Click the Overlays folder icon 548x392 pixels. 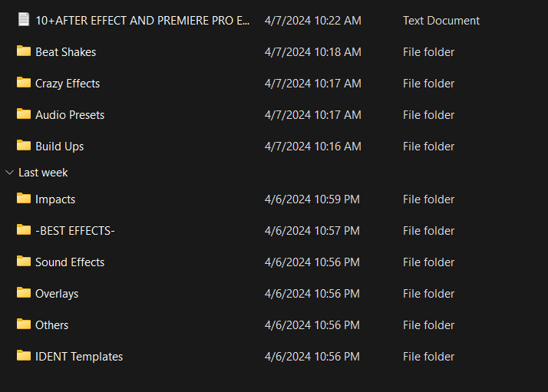[24, 293]
